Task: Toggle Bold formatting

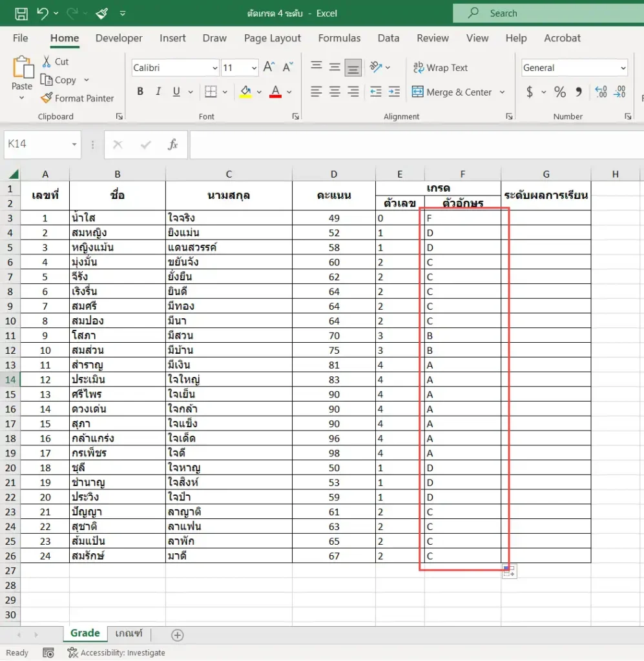Action: 140,92
